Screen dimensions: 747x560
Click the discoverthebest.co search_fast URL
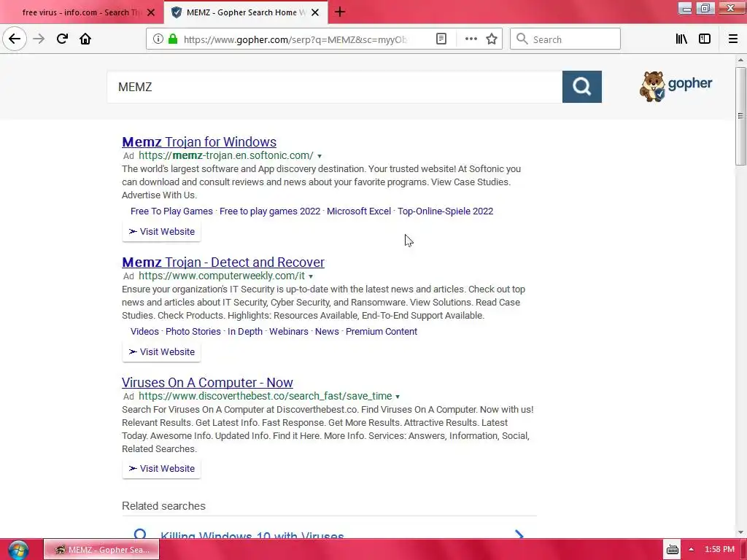(x=266, y=396)
